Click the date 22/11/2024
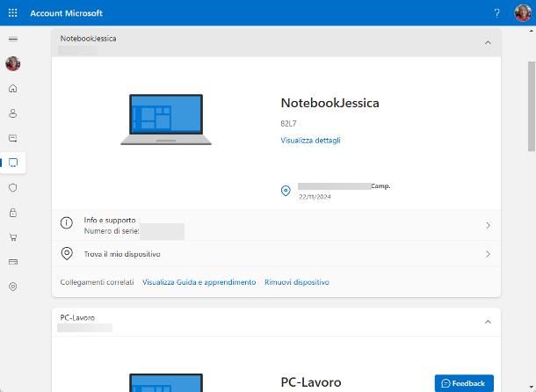Screen dimensions: 536x392 click(x=315, y=197)
